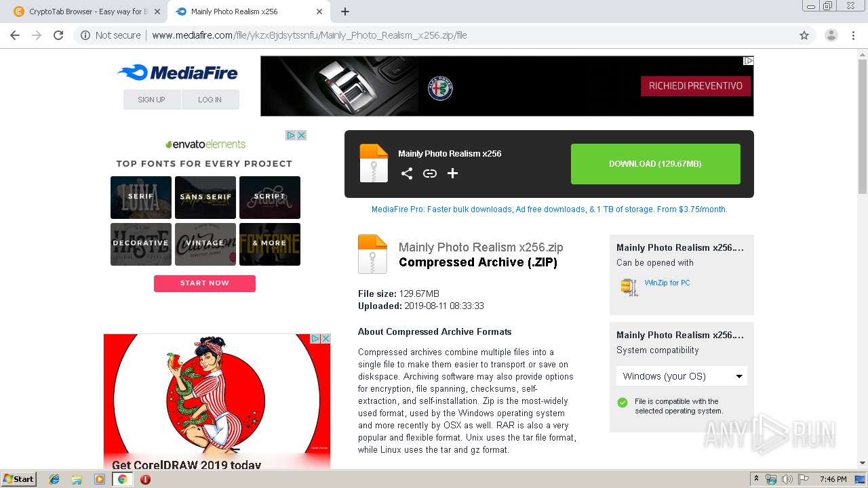Open File Explorer from taskbar

tap(77, 479)
